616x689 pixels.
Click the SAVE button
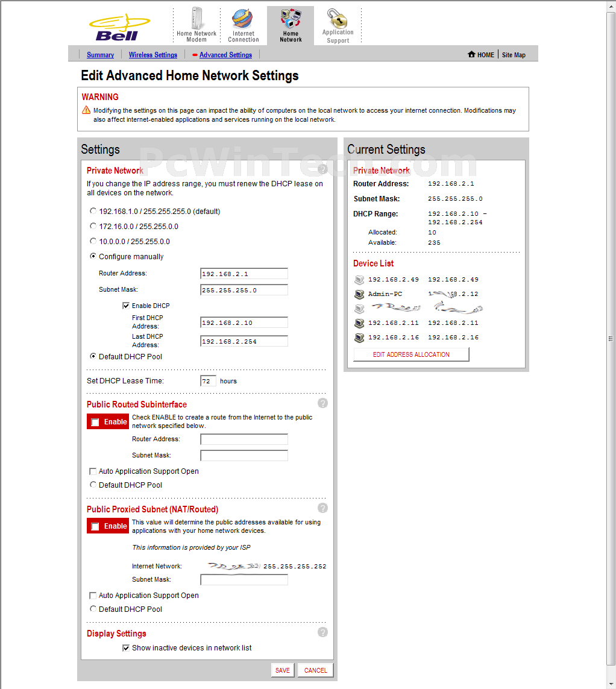(x=283, y=670)
